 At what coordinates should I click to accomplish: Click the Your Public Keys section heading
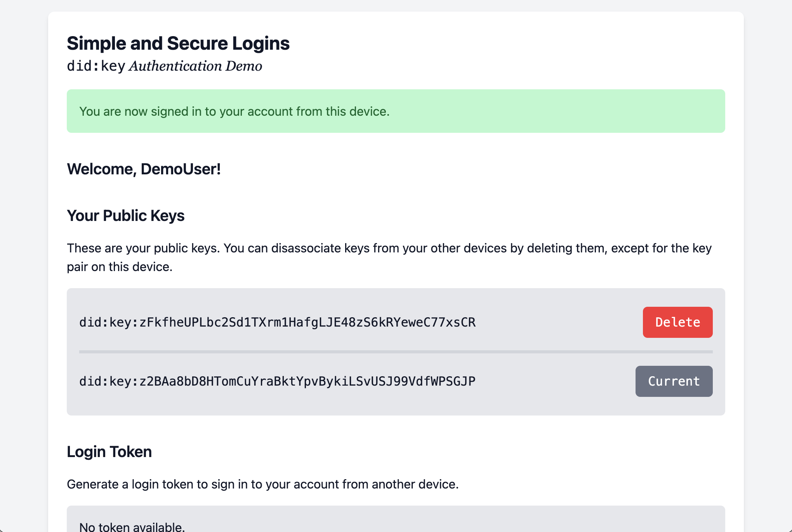(x=126, y=216)
